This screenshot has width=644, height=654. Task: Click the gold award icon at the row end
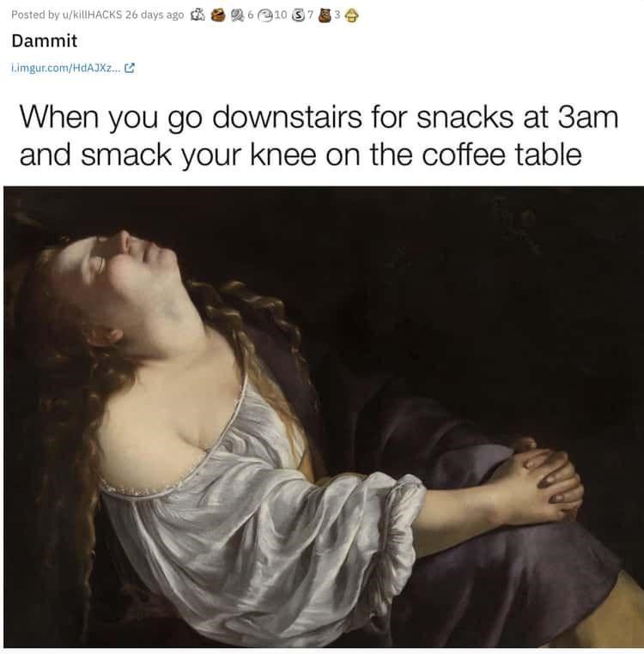tap(352, 15)
